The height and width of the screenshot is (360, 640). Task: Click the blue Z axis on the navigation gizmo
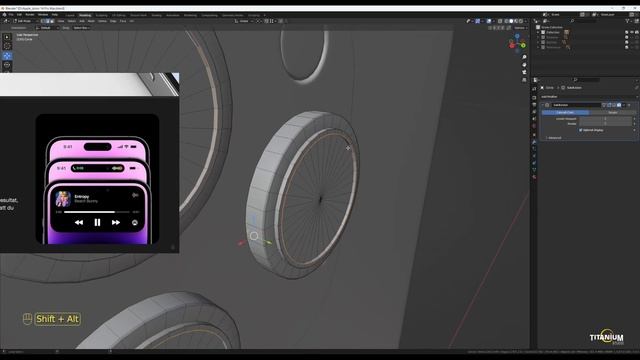(x=517, y=36)
